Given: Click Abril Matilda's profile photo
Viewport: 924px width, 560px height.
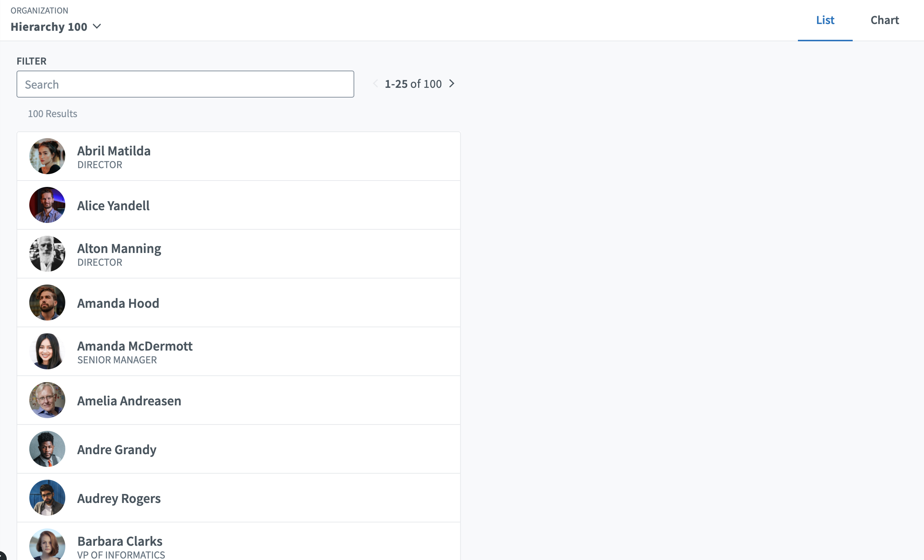Looking at the screenshot, I should coord(47,156).
